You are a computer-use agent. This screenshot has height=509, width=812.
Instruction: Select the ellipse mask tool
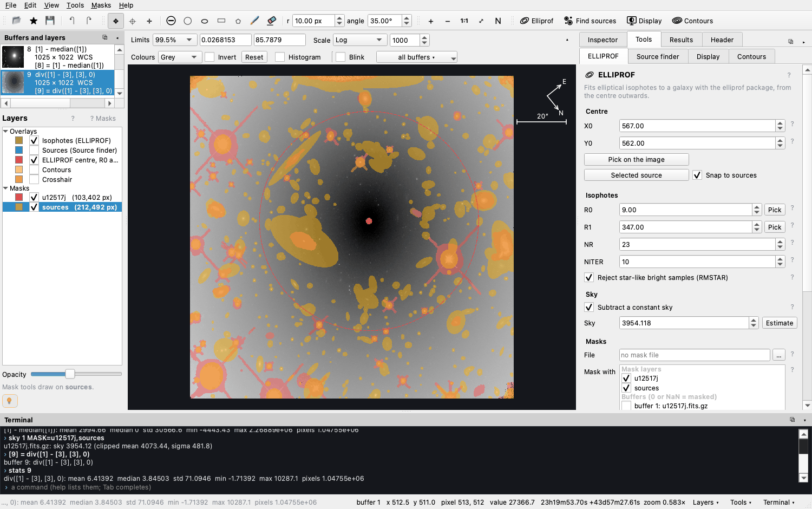[205, 21]
